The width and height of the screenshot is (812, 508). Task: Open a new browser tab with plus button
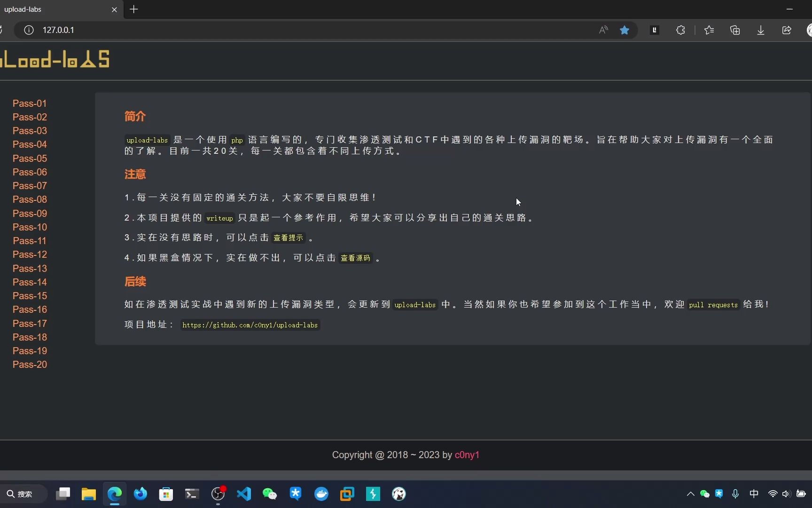coord(134,9)
